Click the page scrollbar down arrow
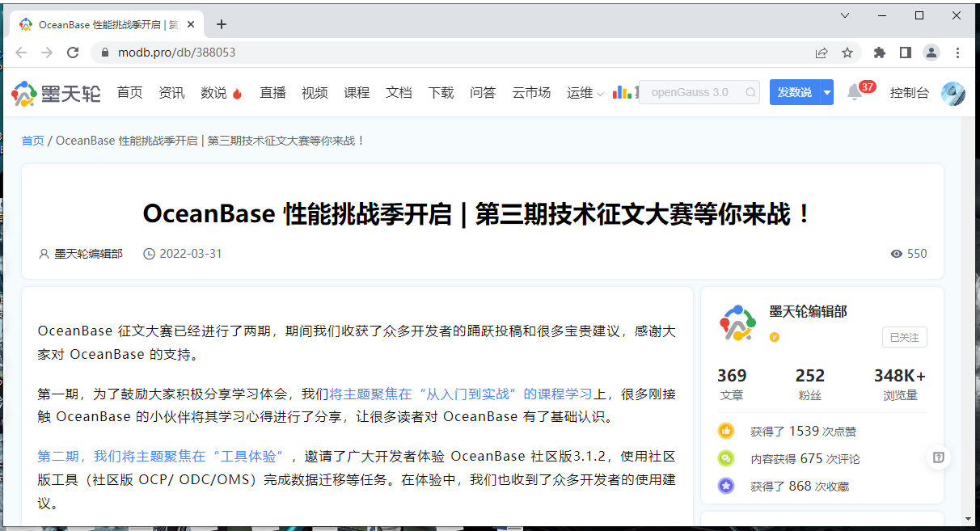The height and width of the screenshot is (531, 980). (x=969, y=517)
